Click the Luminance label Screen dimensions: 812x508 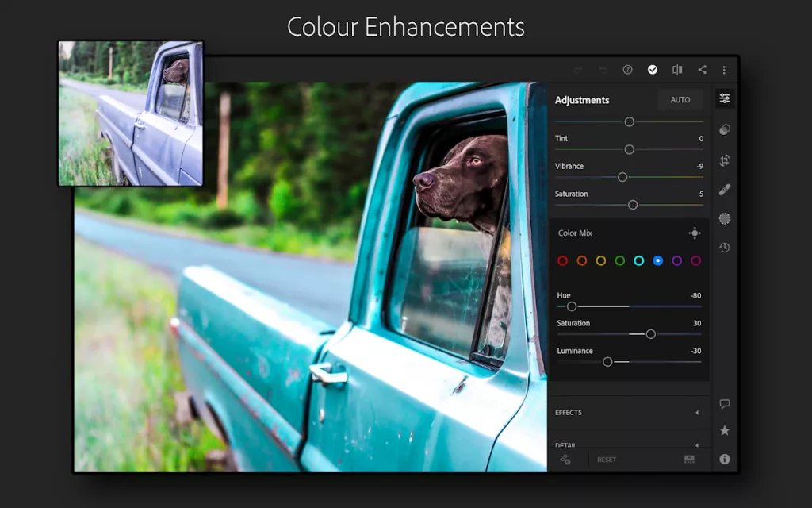pos(575,351)
